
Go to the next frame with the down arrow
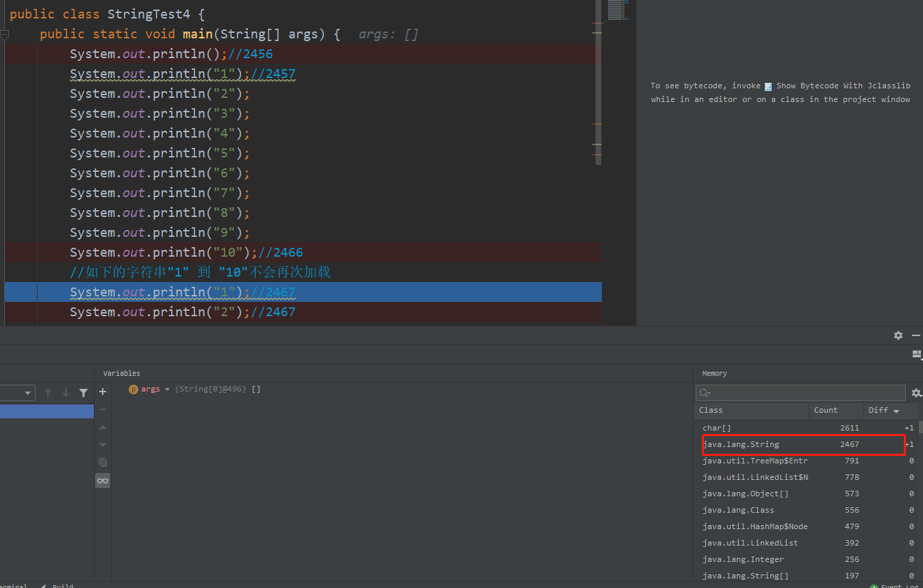click(66, 393)
